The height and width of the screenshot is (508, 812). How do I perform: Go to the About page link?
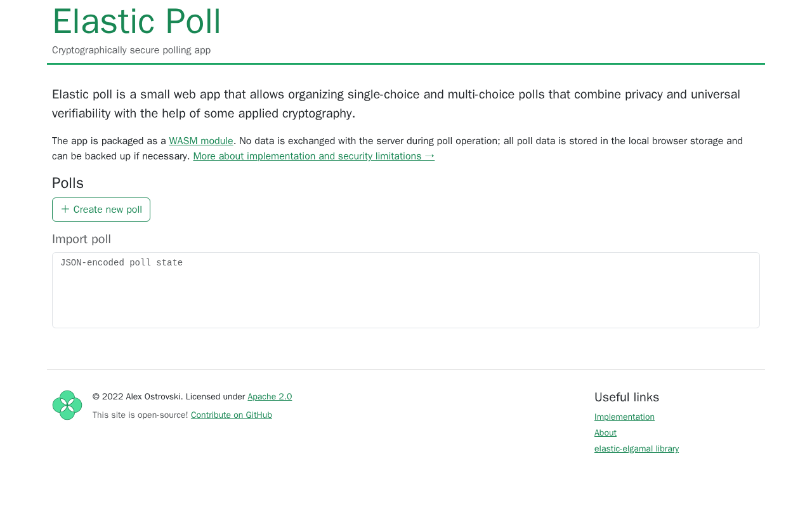click(x=605, y=433)
